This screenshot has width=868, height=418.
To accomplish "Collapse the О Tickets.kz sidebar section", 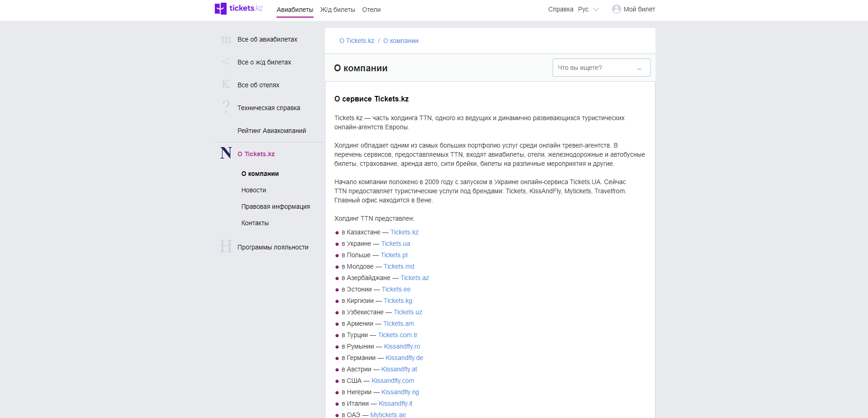I will pyautogui.click(x=256, y=154).
